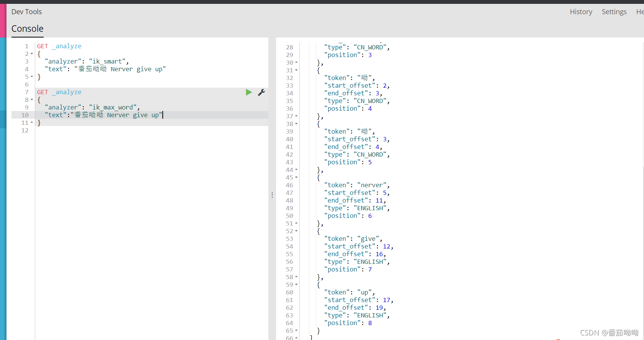The height and width of the screenshot is (340, 644).
Task: Click the Dev Tools title
Action: [x=26, y=12]
